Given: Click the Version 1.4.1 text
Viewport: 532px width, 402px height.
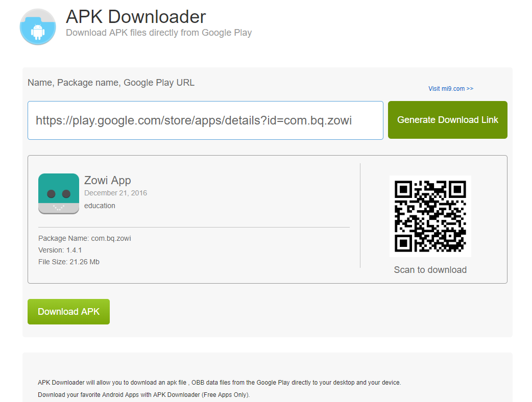Looking at the screenshot, I should pyautogui.click(x=60, y=250).
